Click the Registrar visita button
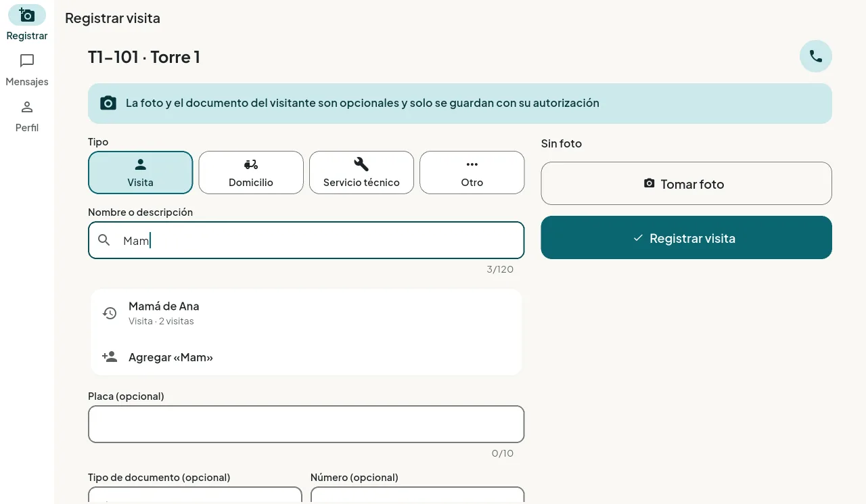Screen dimensions: 866x504 (x=687, y=237)
